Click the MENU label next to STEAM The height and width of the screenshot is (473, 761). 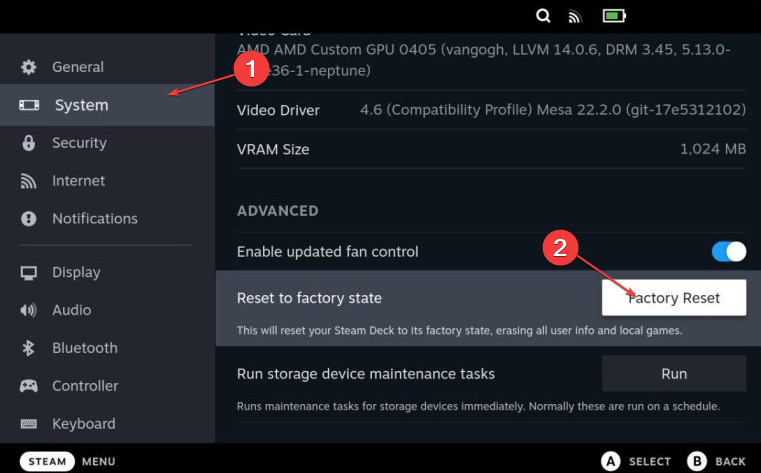click(x=99, y=462)
